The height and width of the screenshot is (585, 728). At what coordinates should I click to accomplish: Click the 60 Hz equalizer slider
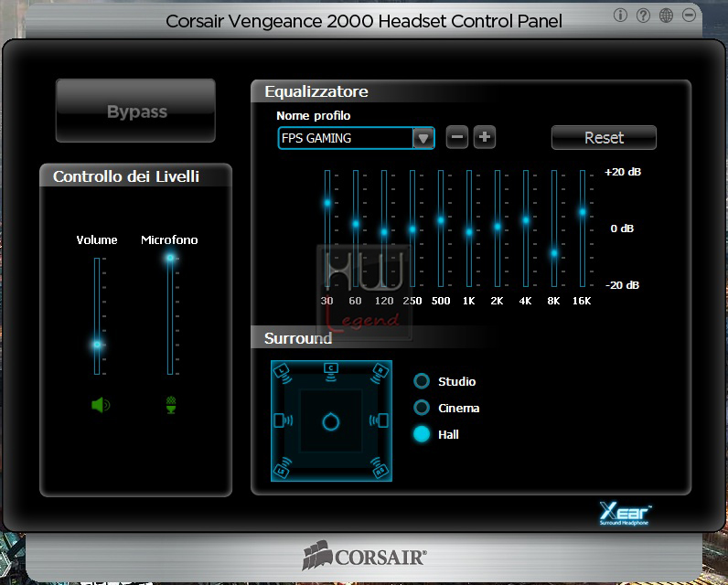[x=356, y=224]
